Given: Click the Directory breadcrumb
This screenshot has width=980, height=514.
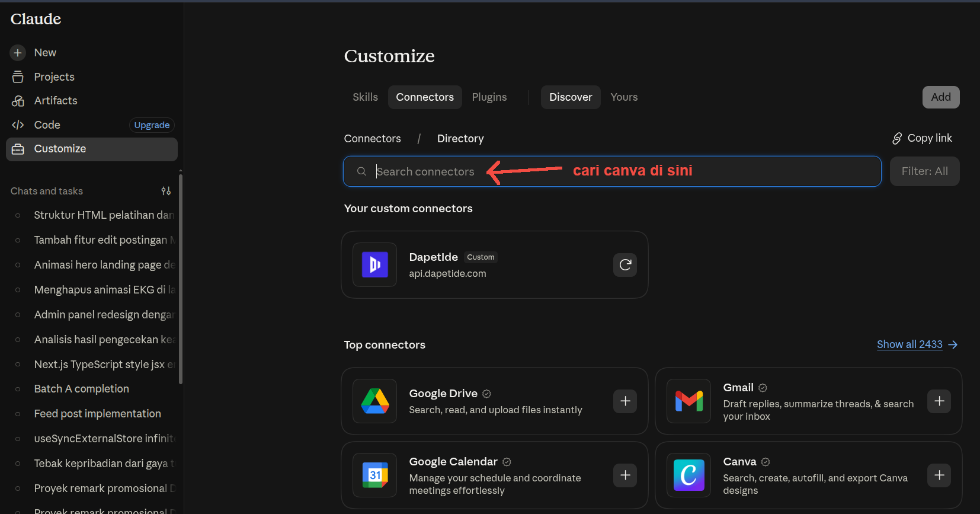Looking at the screenshot, I should 460,139.
